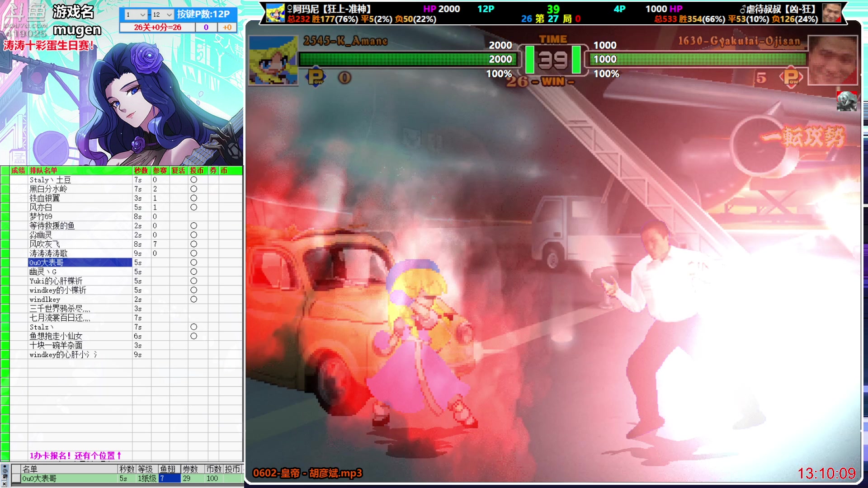
Task: Click the orange +0 bonus box
Action: [227, 28]
